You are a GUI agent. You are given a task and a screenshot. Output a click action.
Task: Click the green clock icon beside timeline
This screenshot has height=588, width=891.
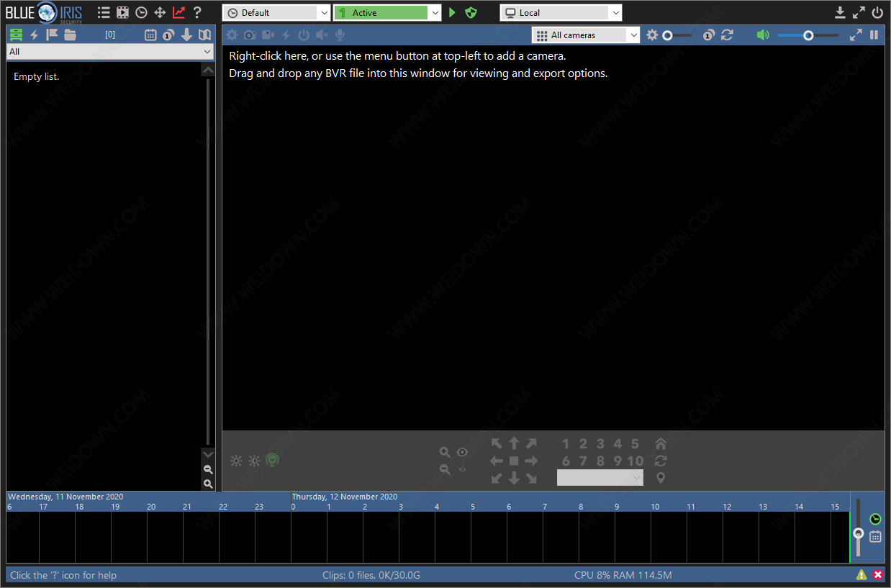[875, 519]
